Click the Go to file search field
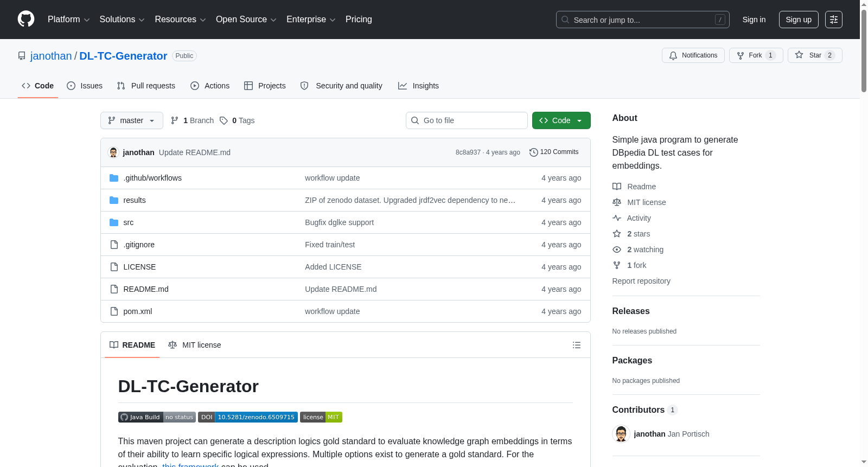The width and height of the screenshot is (868, 467). click(467, 120)
